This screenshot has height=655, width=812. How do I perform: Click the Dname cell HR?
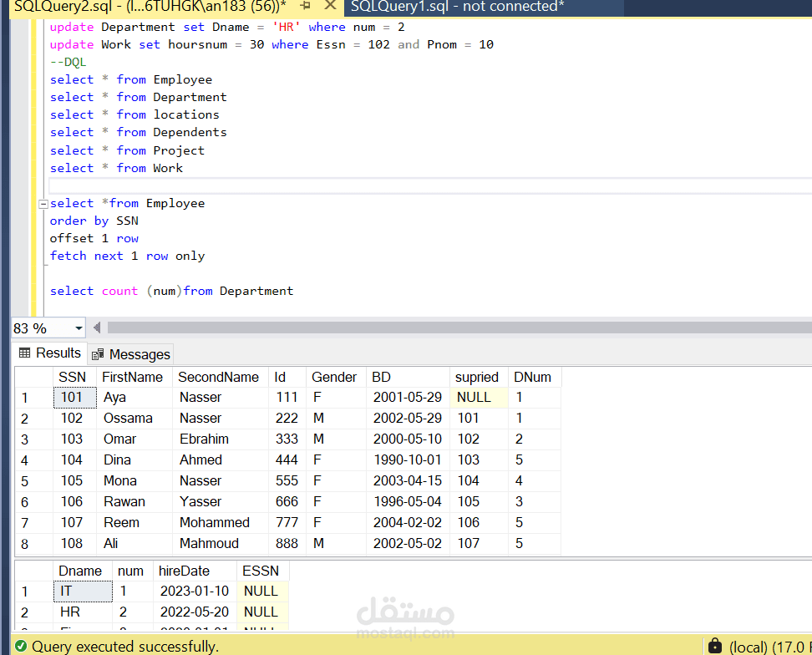point(83,612)
